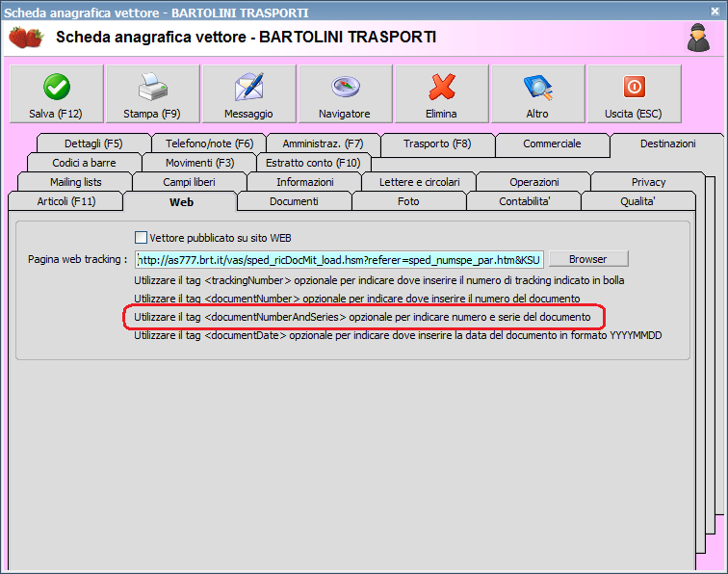Open Messaggio envelope-and-pen icon
The height and width of the screenshot is (574, 728).
(x=249, y=87)
